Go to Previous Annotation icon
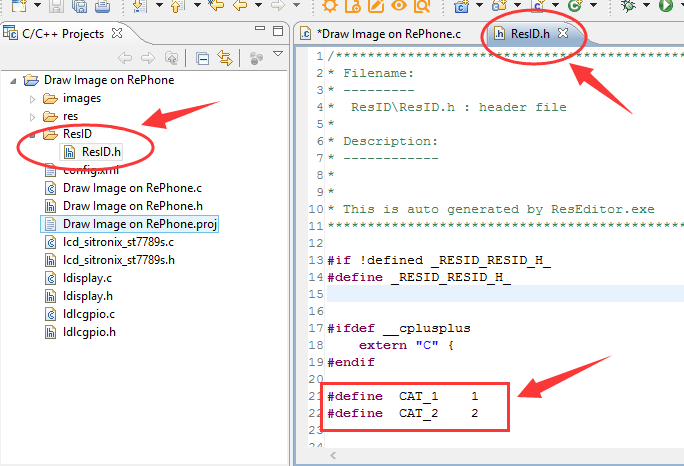684x466 pixels. point(178,6)
